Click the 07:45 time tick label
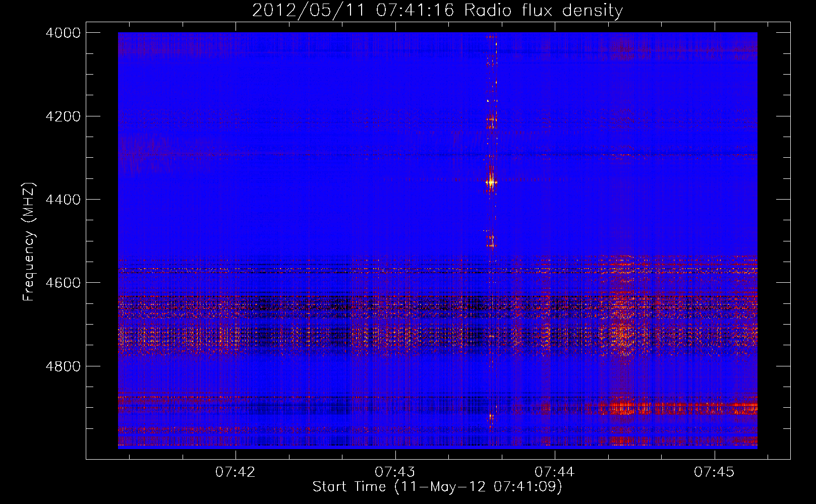This screenshot has height=504, width=816. [x=715, y=472]
